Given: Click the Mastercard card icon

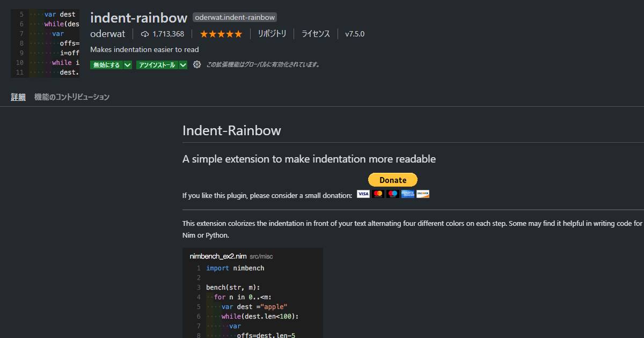Looking at the screenshot, I should click(x=378, y=194).
